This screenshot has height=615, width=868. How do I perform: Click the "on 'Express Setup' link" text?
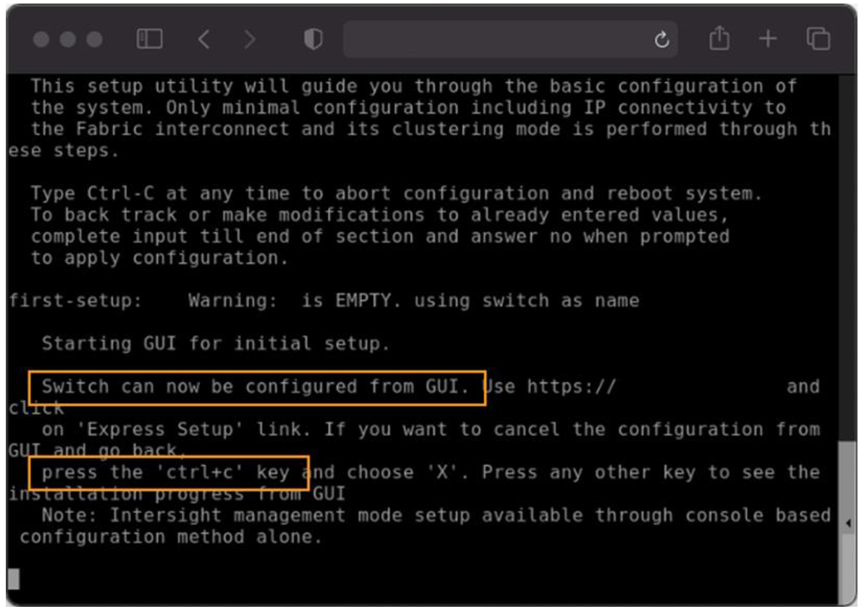pos(176,429)
